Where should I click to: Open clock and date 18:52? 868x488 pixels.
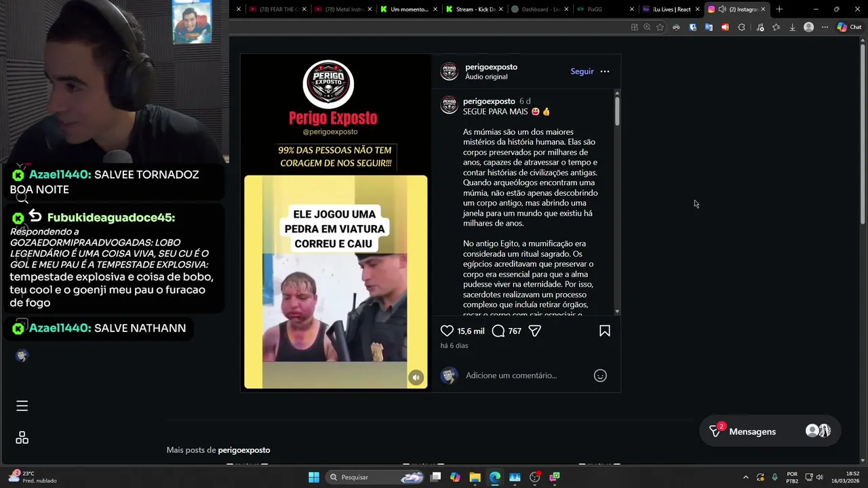pyautogui.click(x=846, y=477)
